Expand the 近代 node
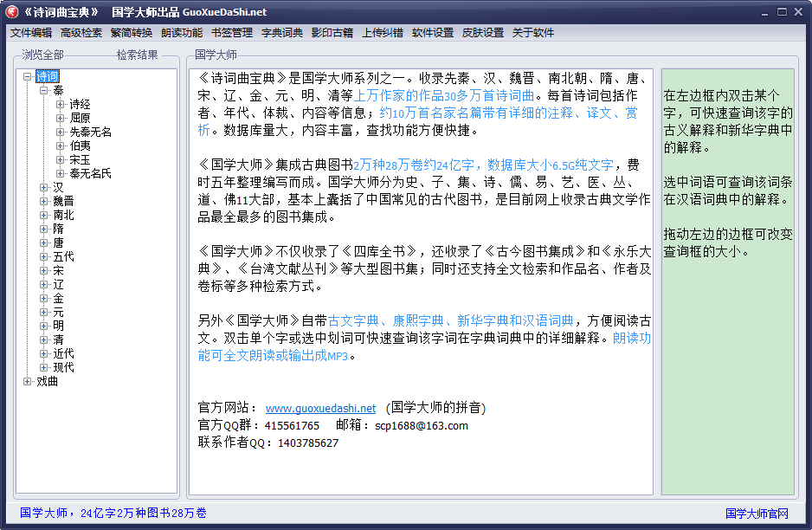Viewport: 812px width, 530px height. pos(44,353)
